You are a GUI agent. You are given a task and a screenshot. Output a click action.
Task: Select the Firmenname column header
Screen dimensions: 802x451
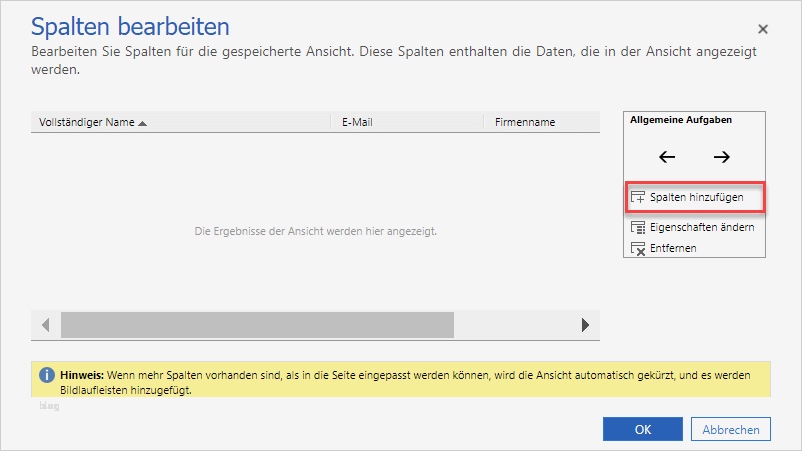(x=525, y=123)
